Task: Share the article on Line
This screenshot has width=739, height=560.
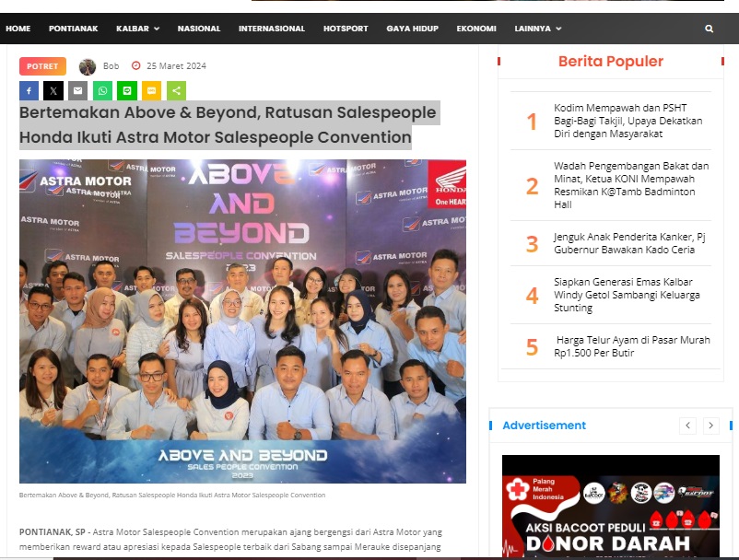Action: (127, 91)
